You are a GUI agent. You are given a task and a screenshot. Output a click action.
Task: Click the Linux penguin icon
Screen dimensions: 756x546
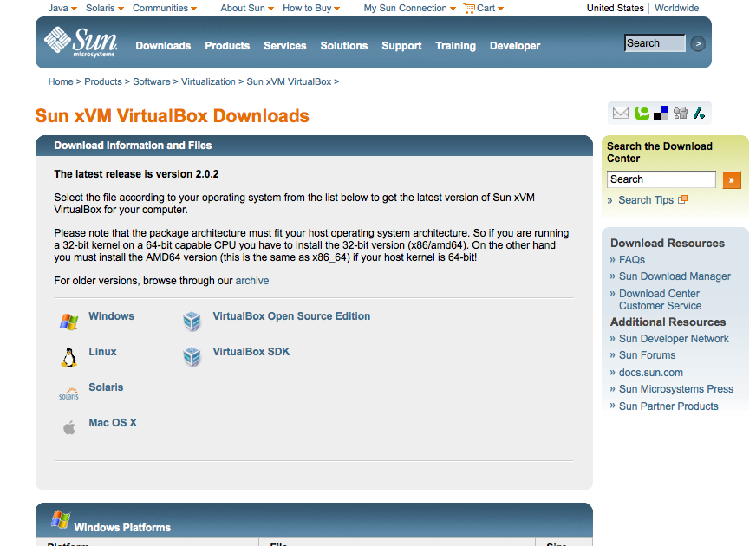point(69,358)
